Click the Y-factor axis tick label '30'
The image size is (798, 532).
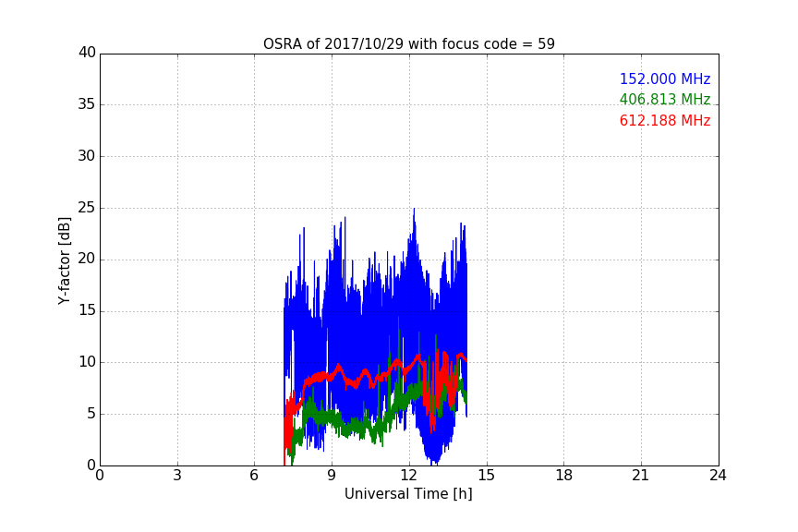pos(87,156)
